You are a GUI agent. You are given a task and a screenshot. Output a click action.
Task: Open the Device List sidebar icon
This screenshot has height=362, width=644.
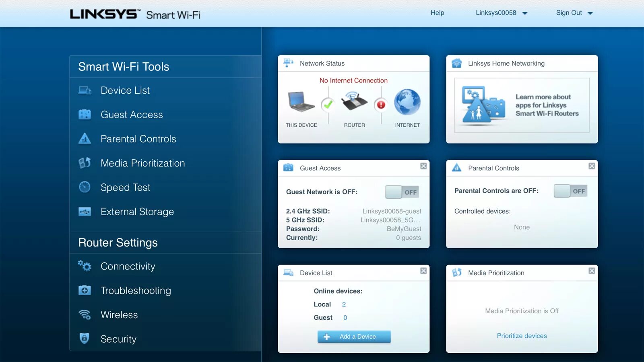[85, 90]
